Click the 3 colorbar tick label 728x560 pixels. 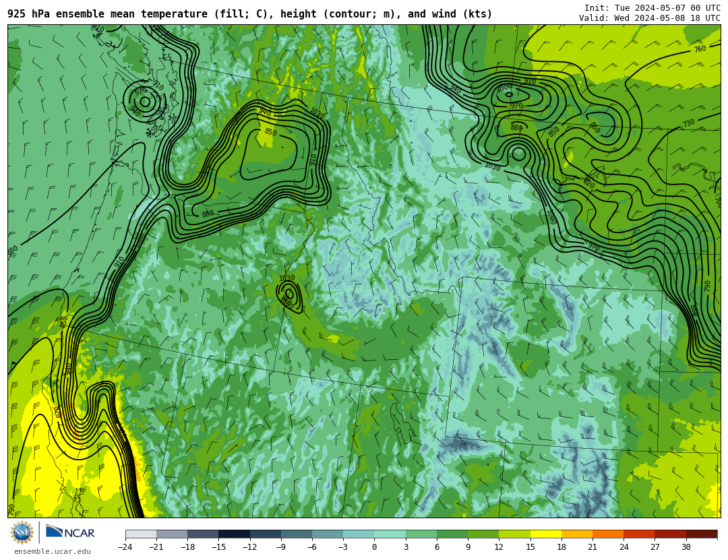pyautogui.click(x=406, y=547)
